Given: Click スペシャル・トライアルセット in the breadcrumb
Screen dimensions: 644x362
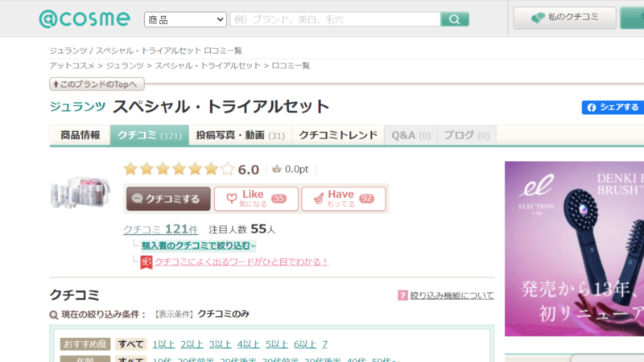Looking at the screenshot, I should (208, 66).
